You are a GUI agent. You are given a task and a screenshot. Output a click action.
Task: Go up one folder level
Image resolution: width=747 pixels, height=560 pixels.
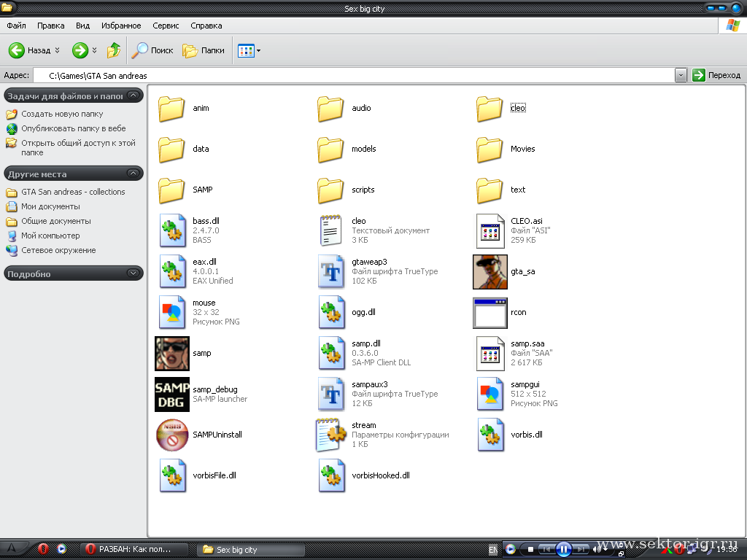coord(113,50)
